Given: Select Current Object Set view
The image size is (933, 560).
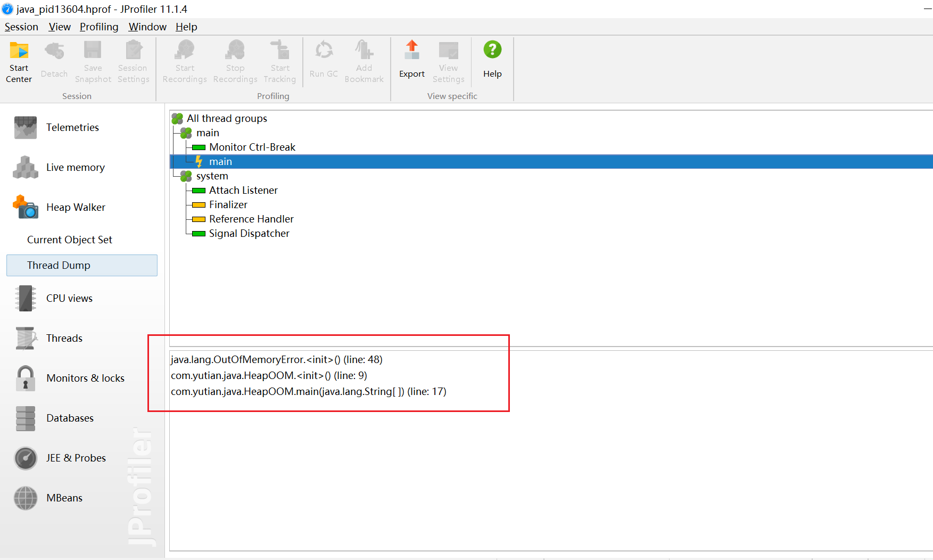Looking at the screenshot, I should click(69, 240).
